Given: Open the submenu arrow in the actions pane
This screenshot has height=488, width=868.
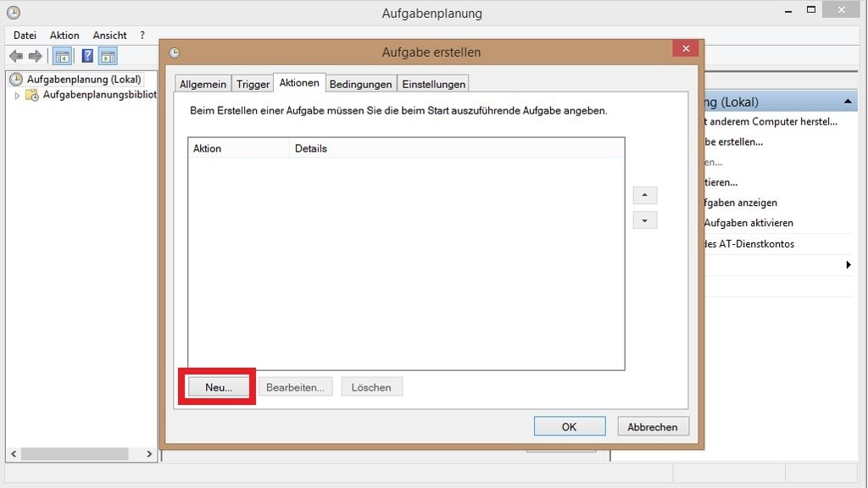Looking at the screenshot, I should [849, 265].
